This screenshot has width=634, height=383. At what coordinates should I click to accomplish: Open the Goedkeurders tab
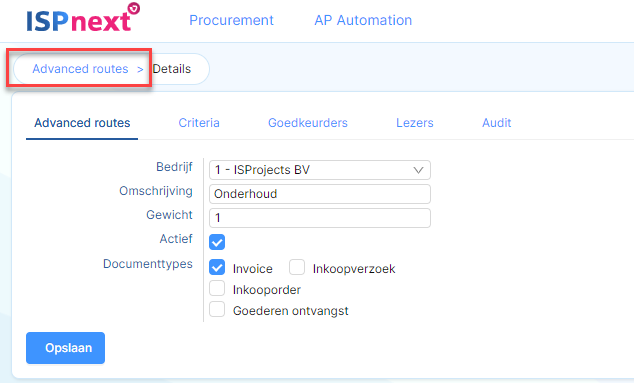(308, 123)
